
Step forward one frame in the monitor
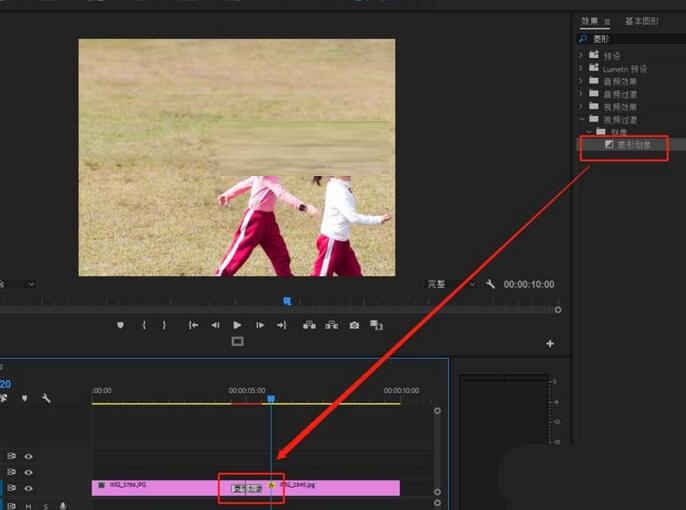tap(260, 325)
